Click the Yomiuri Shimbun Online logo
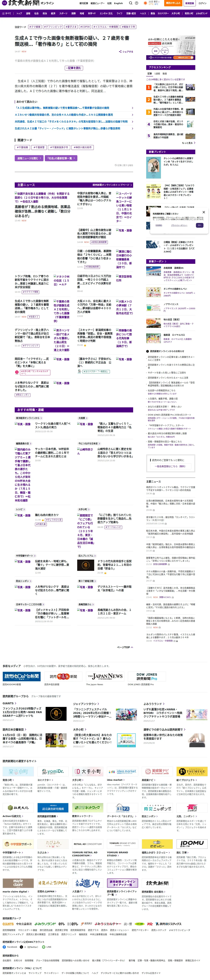This screenshot has width=210, height=980. [x=28, y=3]
